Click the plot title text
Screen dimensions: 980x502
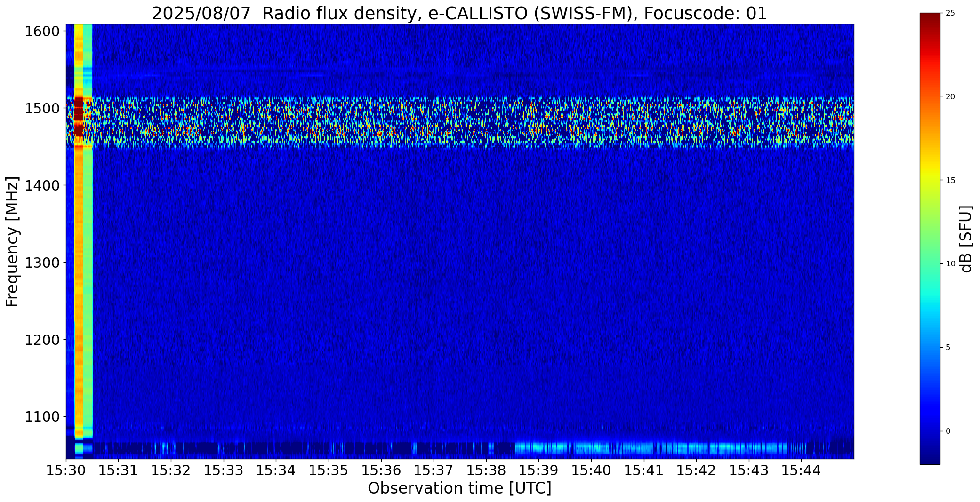pyautogui.click(x=459, y=13)
